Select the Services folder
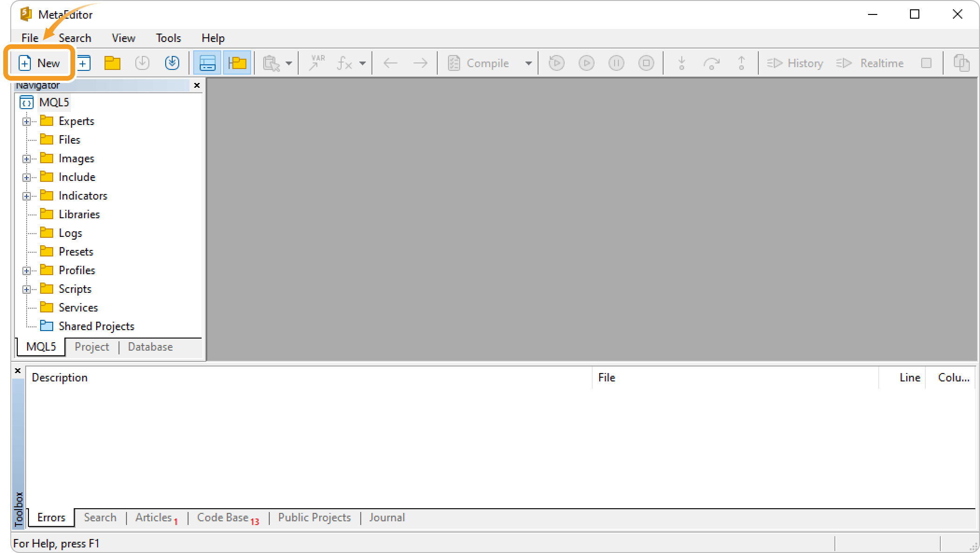This screenshot has height=553, width=980. coord(78,307)
